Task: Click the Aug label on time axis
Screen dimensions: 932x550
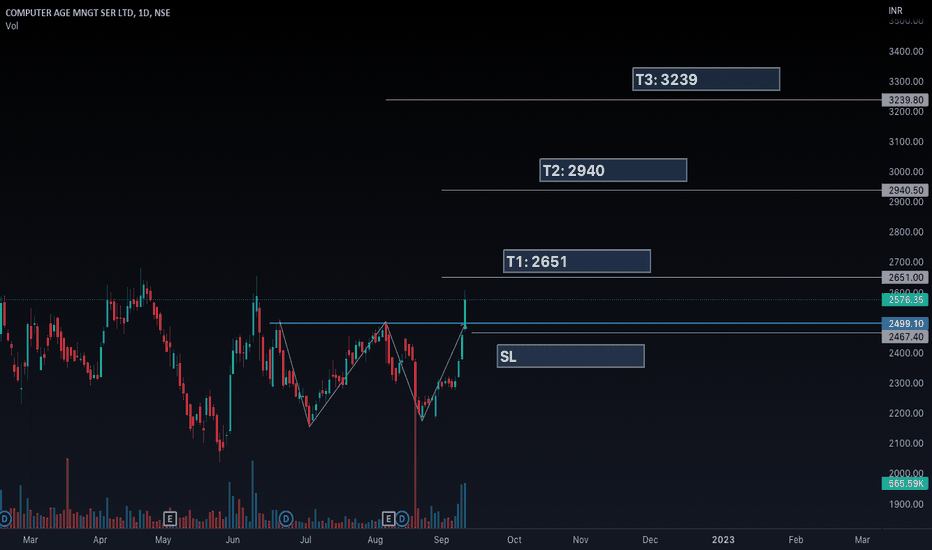Action: point(375,540)
